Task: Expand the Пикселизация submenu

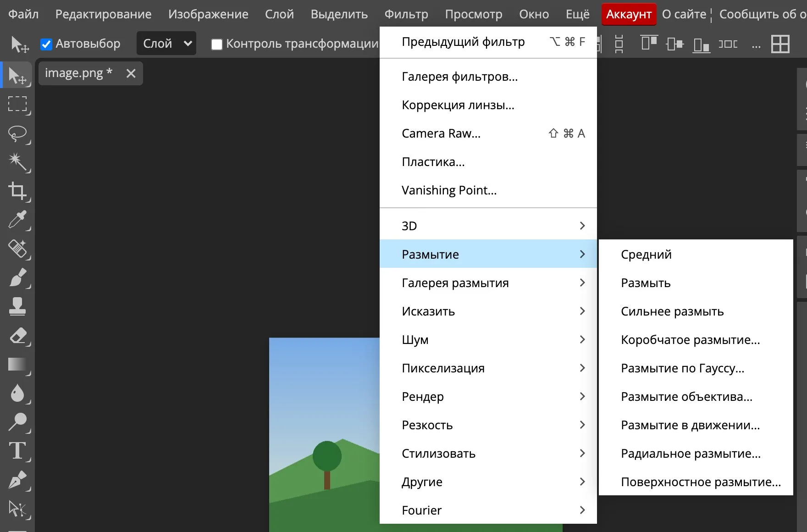Action: point(488,368)
